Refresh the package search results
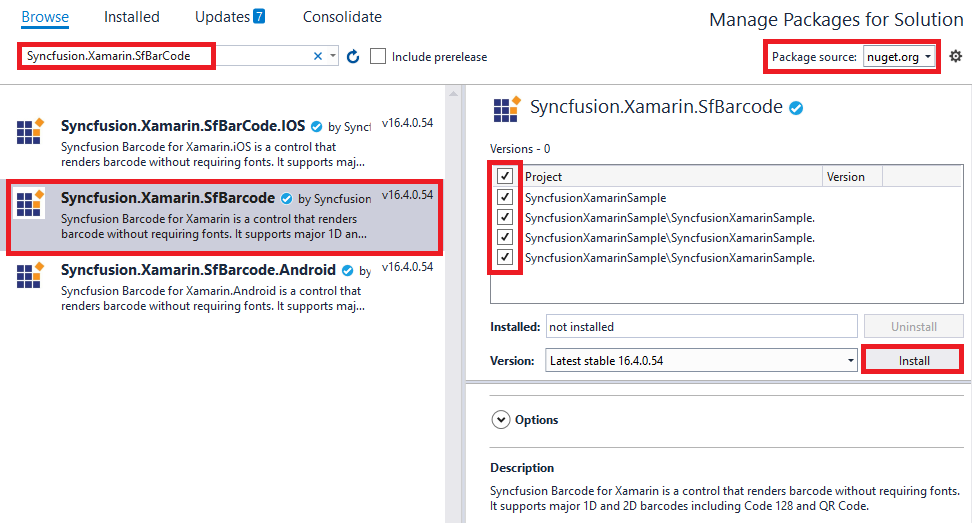The width and height of the screenshot is (972, 524). click(353, 56)
